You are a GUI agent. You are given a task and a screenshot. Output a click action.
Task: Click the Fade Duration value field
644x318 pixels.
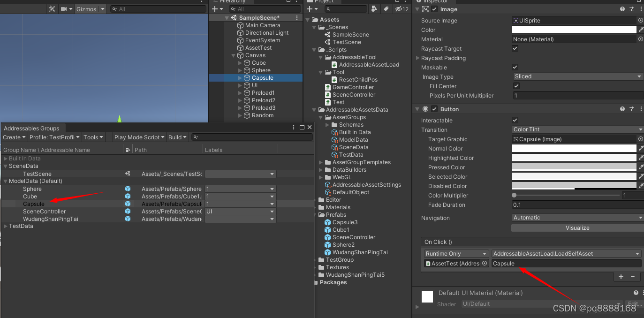pyautogui.click(x=578, y=204)
